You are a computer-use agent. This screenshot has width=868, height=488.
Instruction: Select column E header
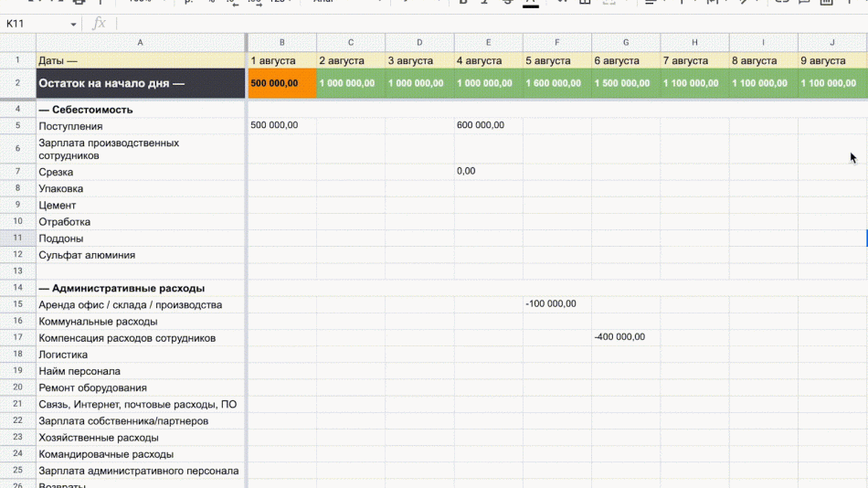pyautogui.click(x=489, y=42)
